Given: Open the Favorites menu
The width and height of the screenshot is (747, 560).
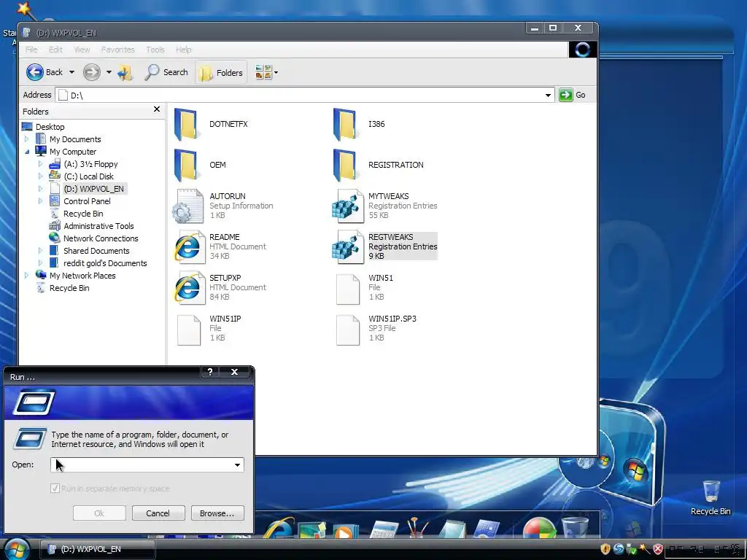Looking at the screenshot, I should [x=117, y=50].
